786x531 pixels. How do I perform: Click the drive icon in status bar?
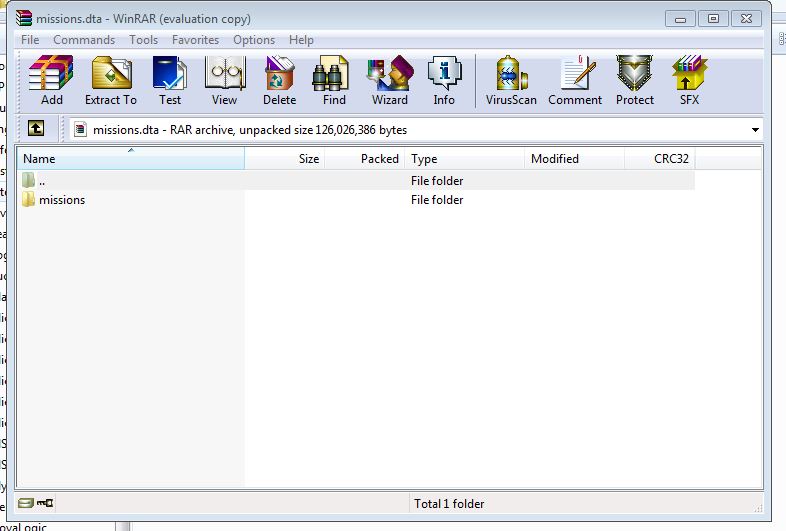point(25,502)
